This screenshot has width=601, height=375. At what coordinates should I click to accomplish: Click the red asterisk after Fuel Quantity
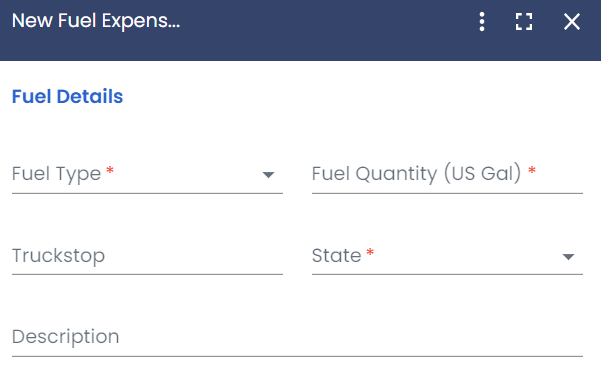coord(532,170)
